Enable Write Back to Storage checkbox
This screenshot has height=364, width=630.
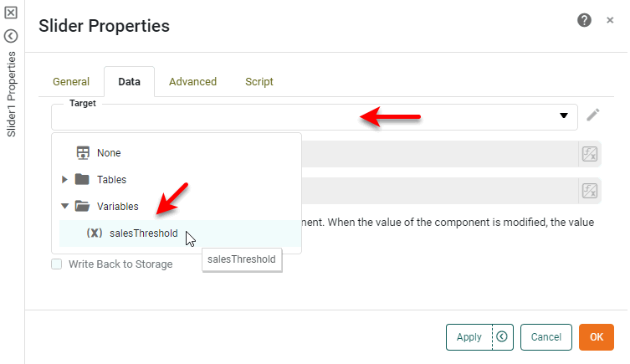pyautogui.click(x=57, y=264)
